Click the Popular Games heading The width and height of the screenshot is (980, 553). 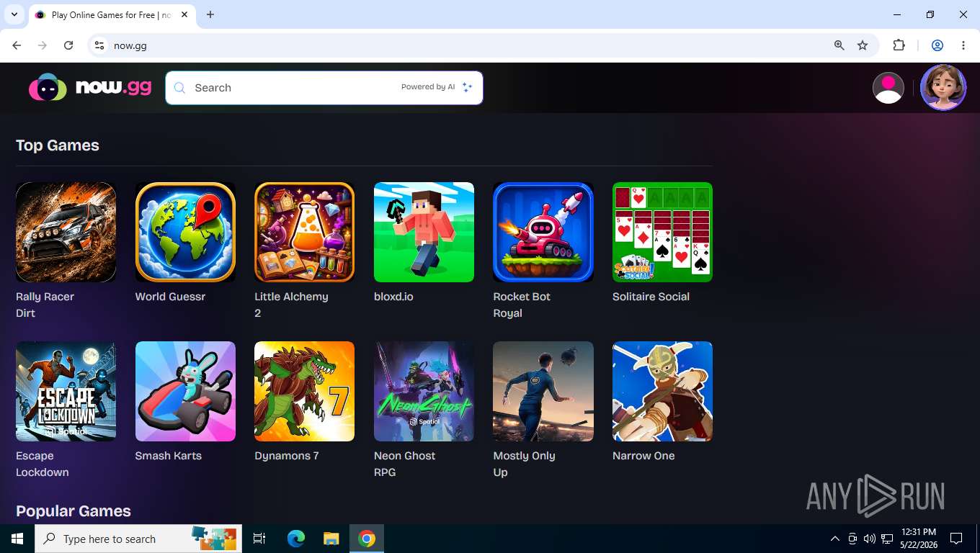point(73,511)
